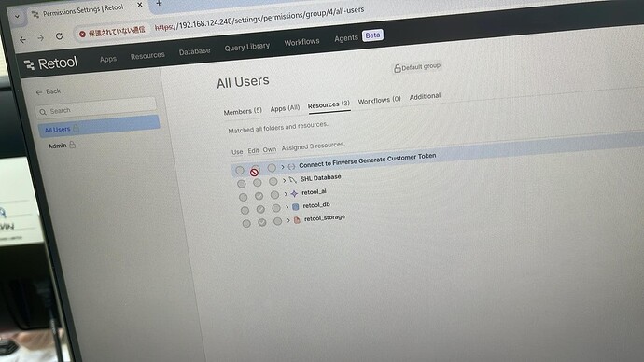644x362 pixels.
Task: Open Resources in the top navigation
Action: (x=147, y=55)
